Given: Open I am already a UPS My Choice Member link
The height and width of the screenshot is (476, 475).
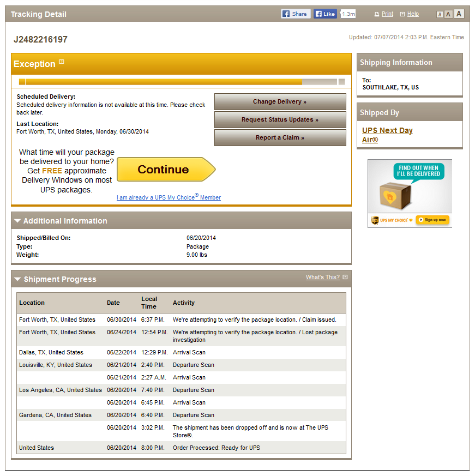Looking at the screenshot, I should [169, 197].
